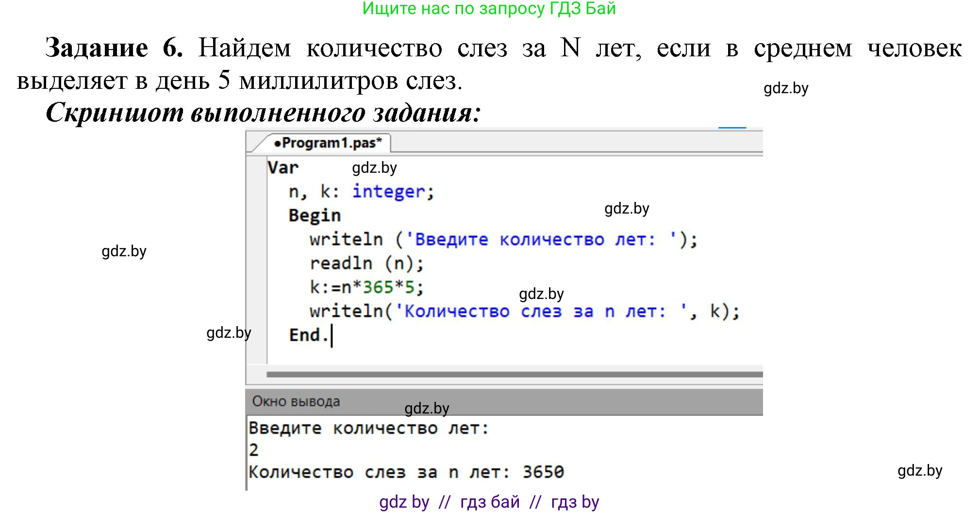Click the readln (n) statement
Screen dimensions: 980x513
click(366, 263)
